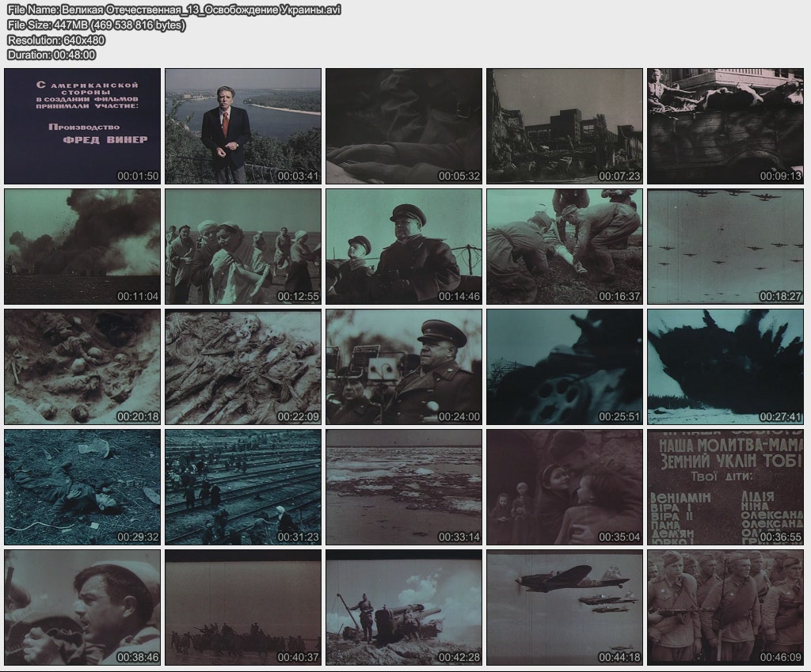811x672 pixels.
Task: Select the presenter in suit thumbnail at 00:03:41
Action: [x=243, y=126]
